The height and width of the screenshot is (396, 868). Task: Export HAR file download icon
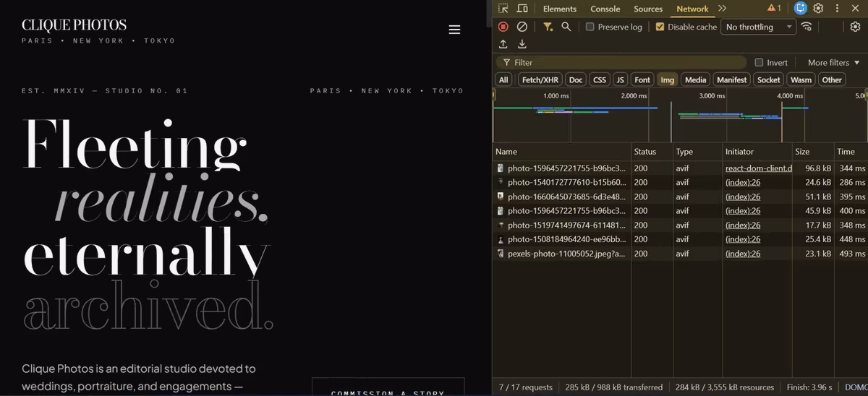[x=522, y=44]
